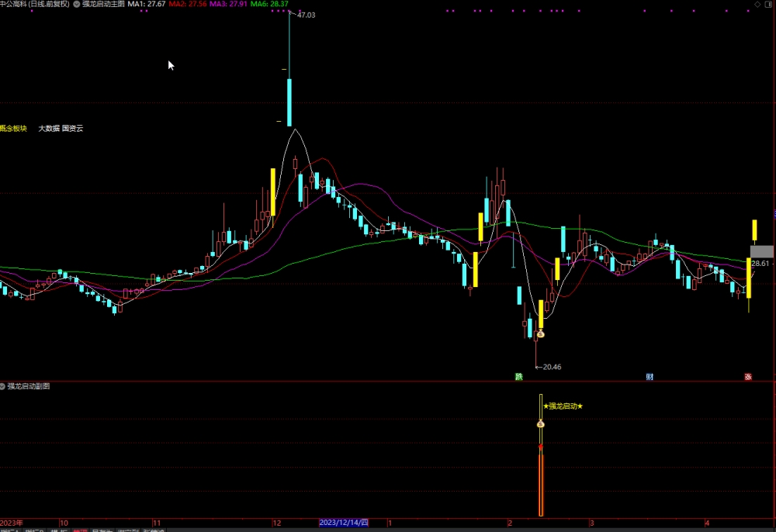
Task: Select the ★强龙启动★ signal label
Action: 563,406
